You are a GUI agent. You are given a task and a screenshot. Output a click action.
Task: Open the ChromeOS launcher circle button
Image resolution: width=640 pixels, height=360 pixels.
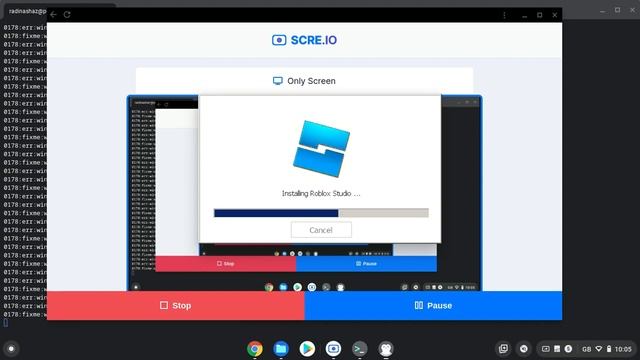[11, 349]
